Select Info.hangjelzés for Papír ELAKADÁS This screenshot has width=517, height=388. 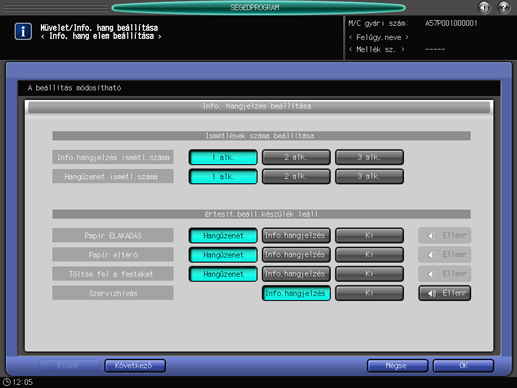click(x=296, y=236)
